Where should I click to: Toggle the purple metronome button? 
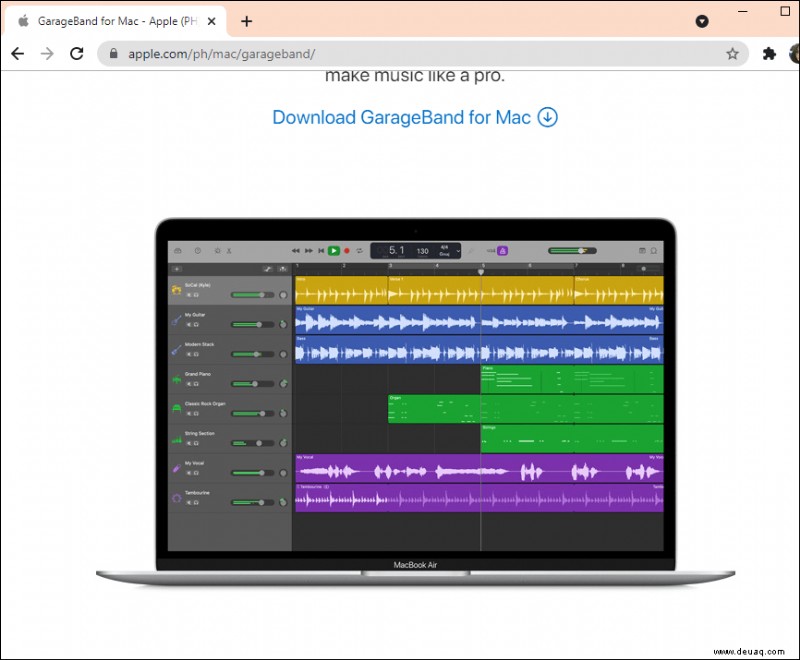(x=503, y=250)
